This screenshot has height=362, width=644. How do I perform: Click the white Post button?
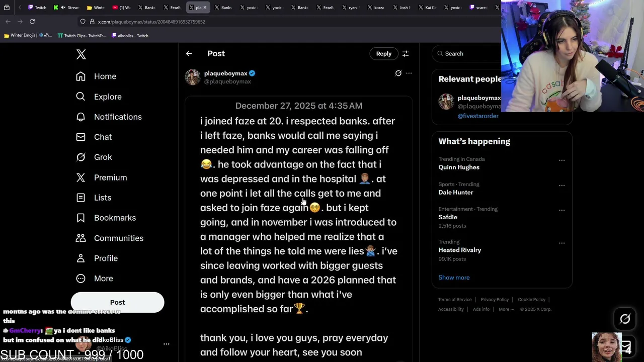click(x=117, y=302)
